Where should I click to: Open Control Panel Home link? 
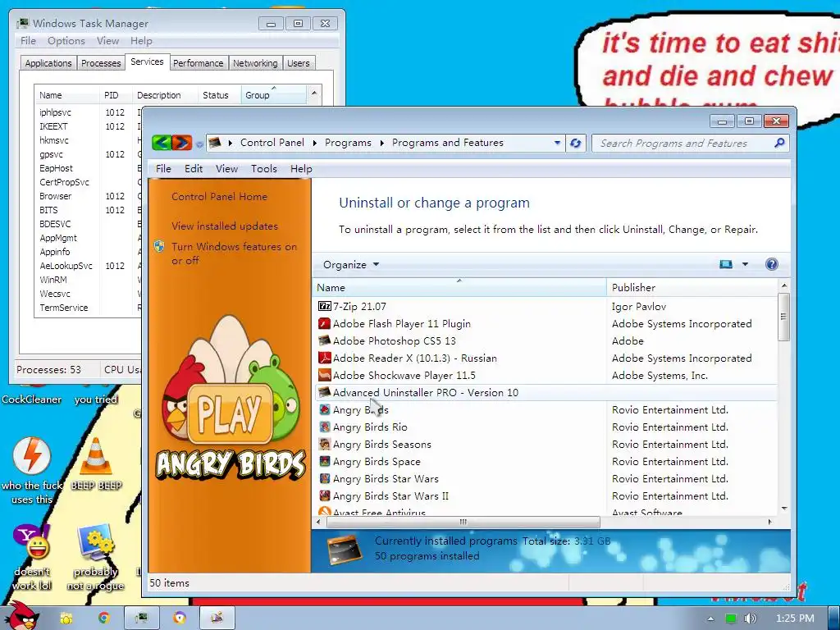(x=219, y=197)
